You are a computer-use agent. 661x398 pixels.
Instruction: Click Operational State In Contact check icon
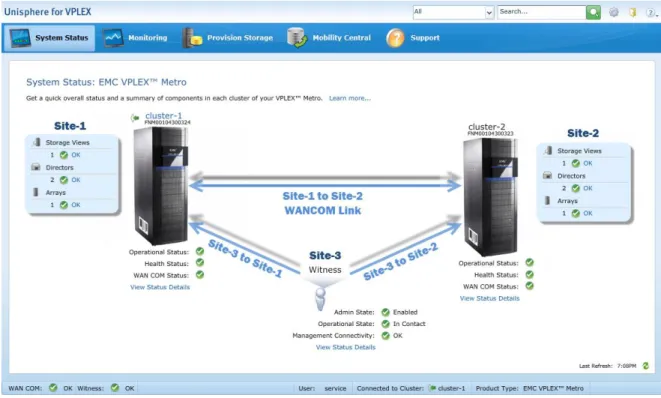(x=385, y=324)
